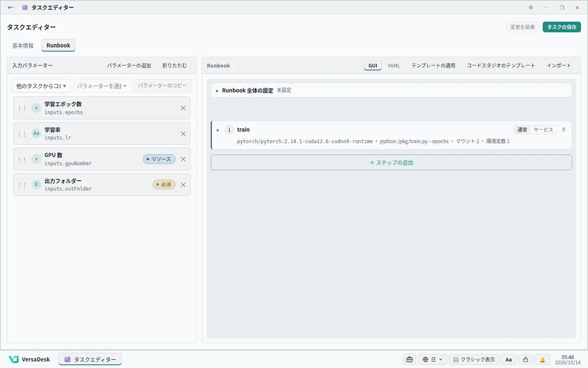Screen dimensions: 588x368
Task: Click the Aa type icon of 学習率
Action: 36,133
